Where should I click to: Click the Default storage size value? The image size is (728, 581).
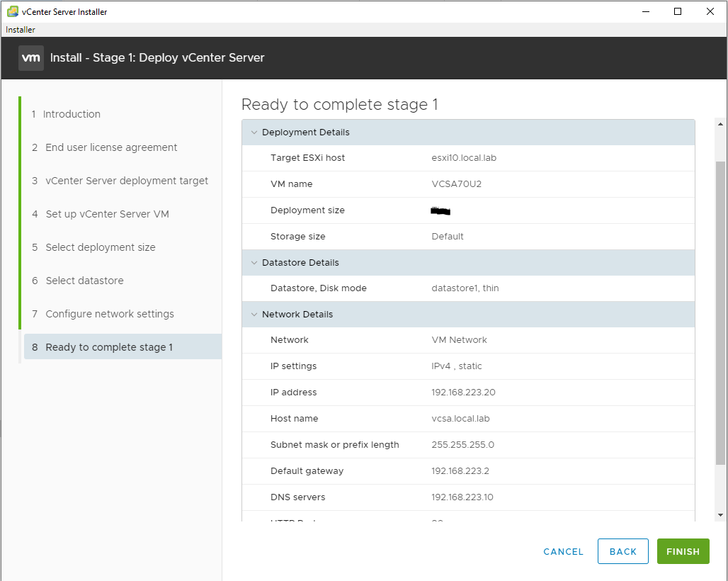point(448,237)
